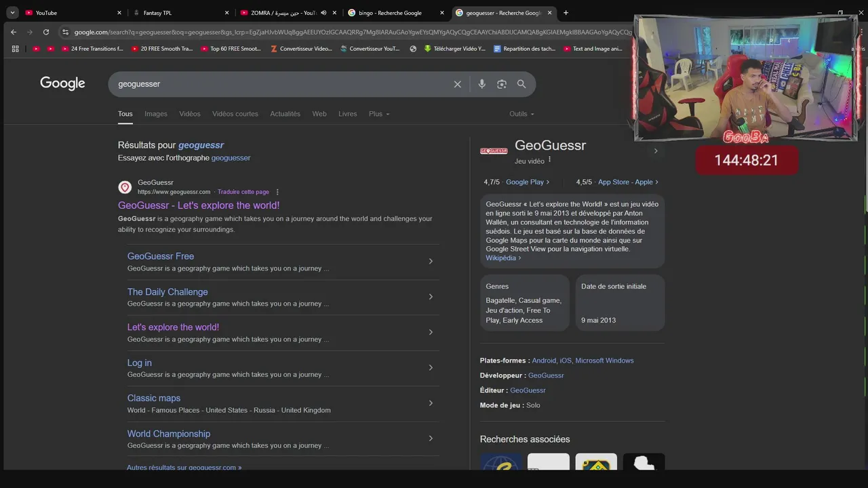
Task: Open the World Championship sitelink
Action: [x=169, y=434]
